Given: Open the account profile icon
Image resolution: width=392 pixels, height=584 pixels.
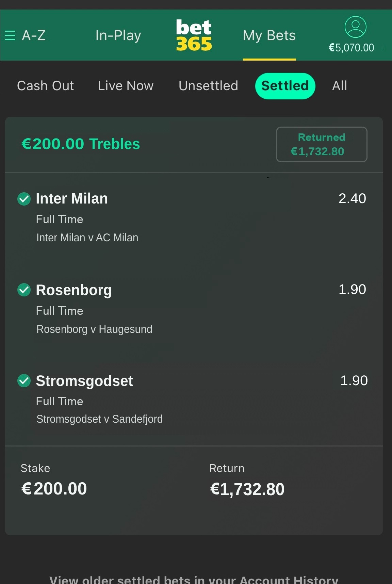Looking at the screenshot, I should coord(355,27).
